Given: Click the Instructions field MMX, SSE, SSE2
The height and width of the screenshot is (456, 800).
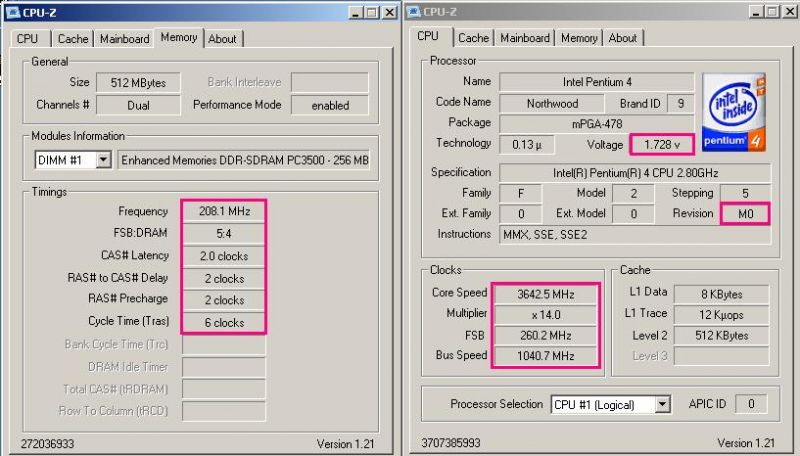Looking at the screenshot, I should 635,235.
